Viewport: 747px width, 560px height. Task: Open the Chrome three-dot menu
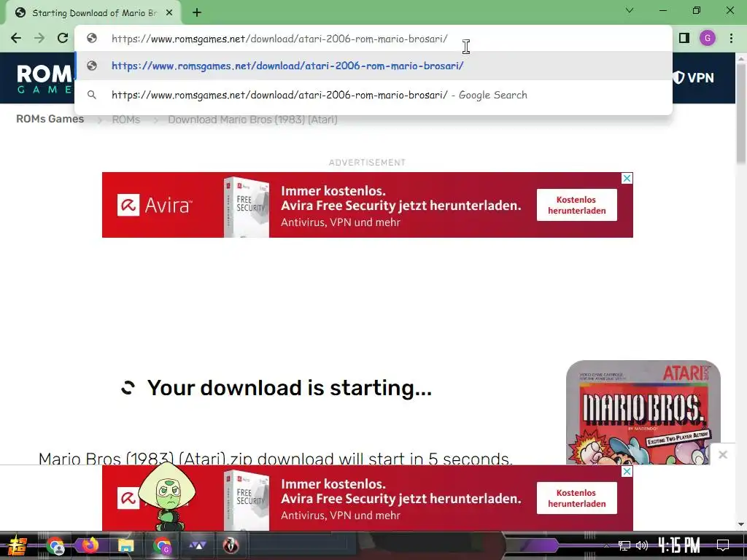731,38
